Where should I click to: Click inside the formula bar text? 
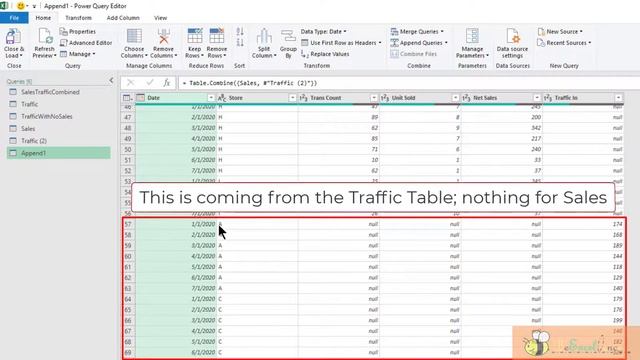[x=250, y=83]
